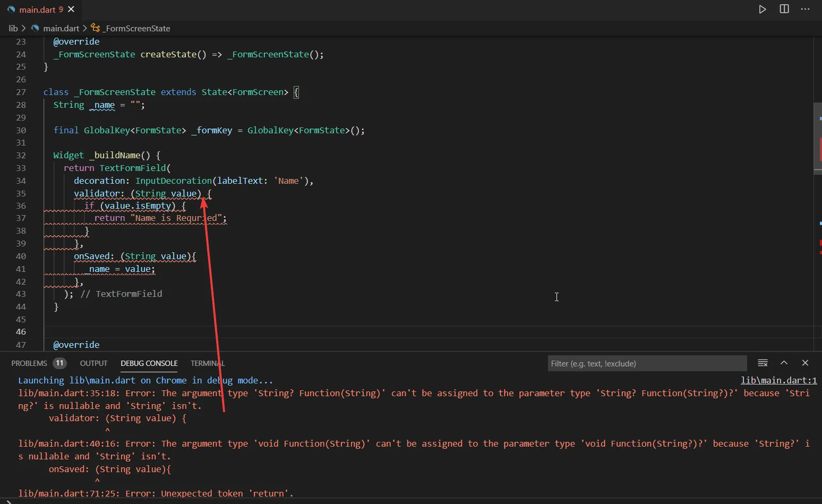Follow the lib\main.dart:1 source link
The image size is (822, 504).
pyautogui.click(x=778, y=380)
